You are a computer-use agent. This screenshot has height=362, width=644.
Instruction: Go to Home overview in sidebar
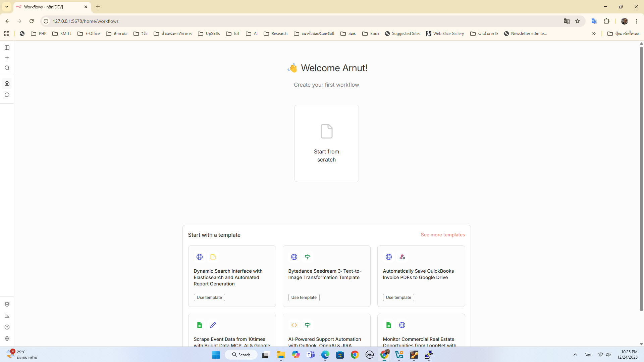pyautogui.click(x=7, y=83)
